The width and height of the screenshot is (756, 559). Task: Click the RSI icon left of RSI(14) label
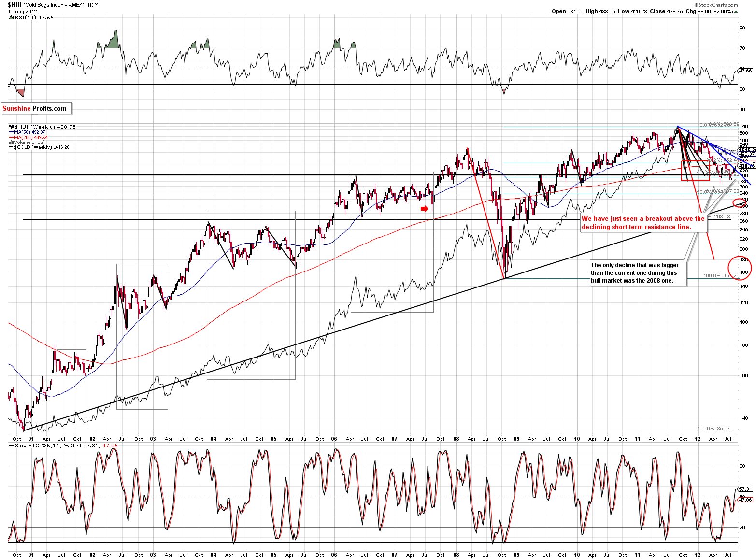(x=11, y=17)
